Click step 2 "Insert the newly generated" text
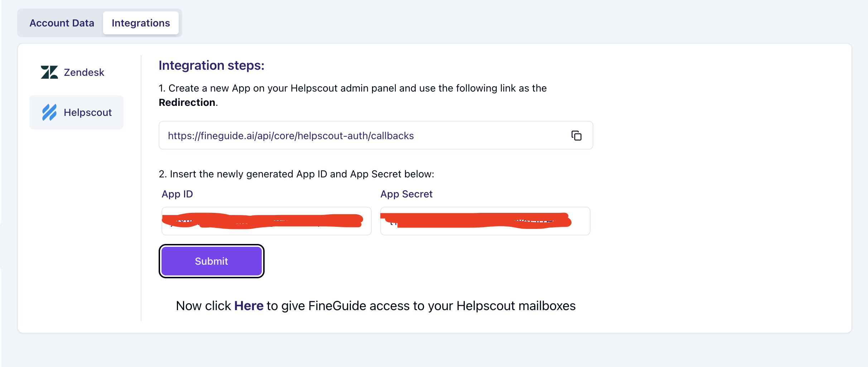 click(x=296, y=174)
